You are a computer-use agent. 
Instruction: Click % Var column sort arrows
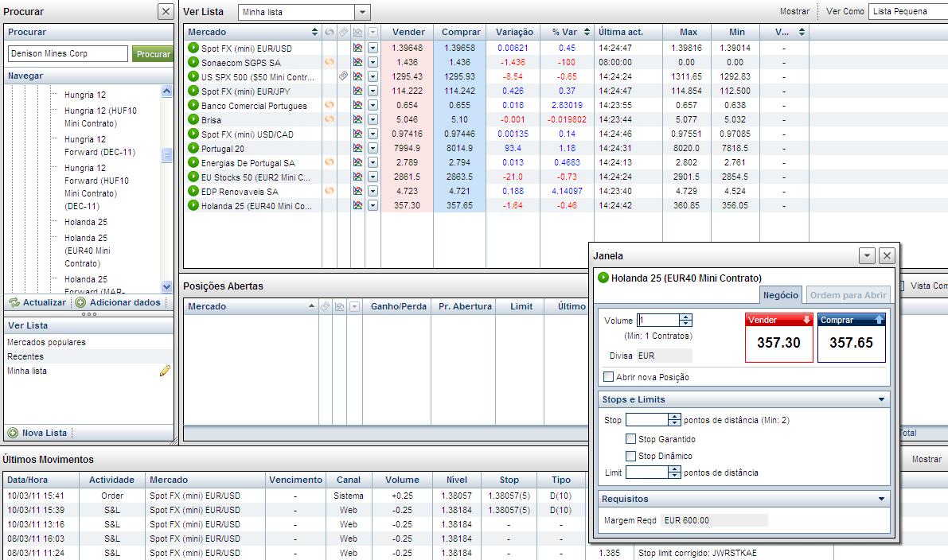[587, 32]
